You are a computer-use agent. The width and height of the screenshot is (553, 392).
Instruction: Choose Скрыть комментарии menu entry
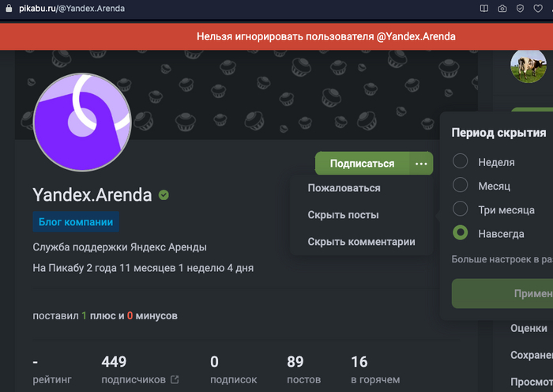[362, 242]
